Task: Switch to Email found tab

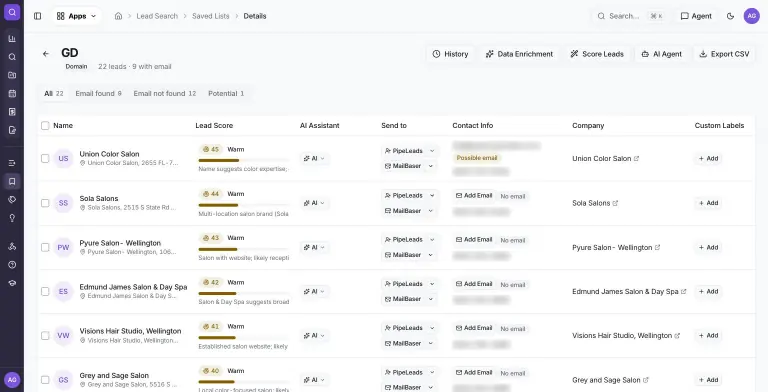Action: [x=98, y=93]
